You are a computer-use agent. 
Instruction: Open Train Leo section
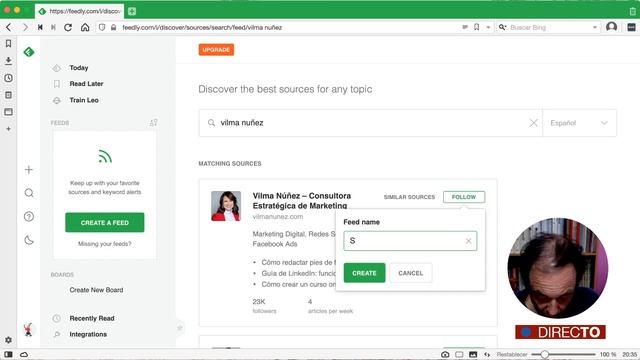coord(84,100)
